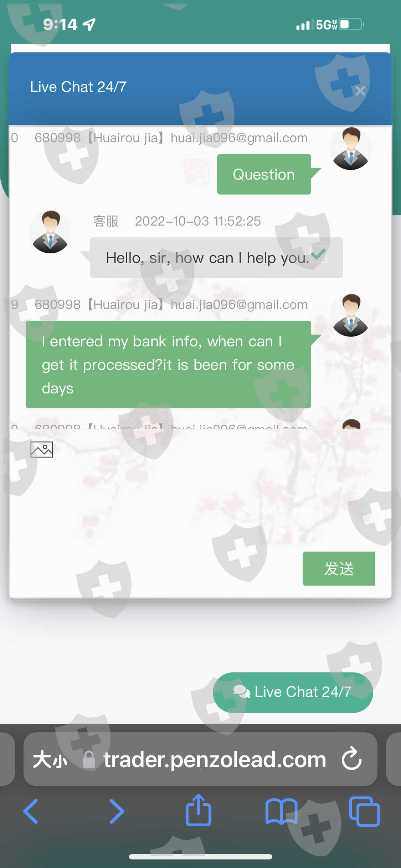Send message with the green 发送 button
Screen dimensions: 401x868
[x=339, y=568]
